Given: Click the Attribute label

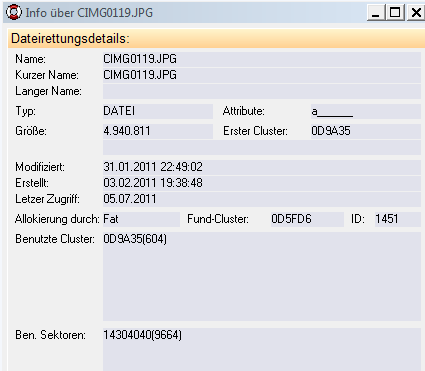Looking at the screenshot, I should point(243,111).
